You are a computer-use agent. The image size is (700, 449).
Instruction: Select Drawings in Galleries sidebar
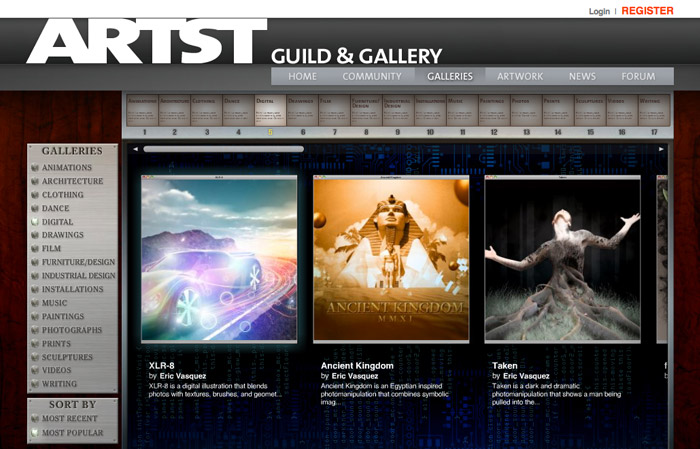point(62,235)
